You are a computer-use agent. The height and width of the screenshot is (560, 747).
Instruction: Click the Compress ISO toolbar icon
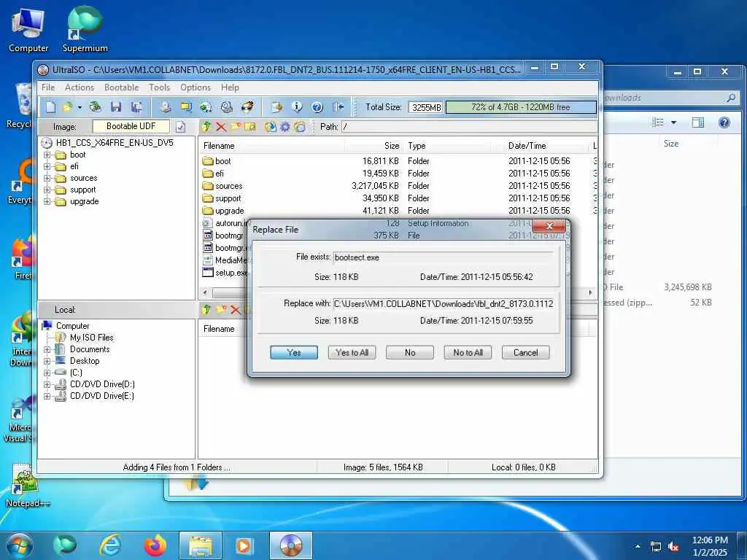click(x=186, y=107)
